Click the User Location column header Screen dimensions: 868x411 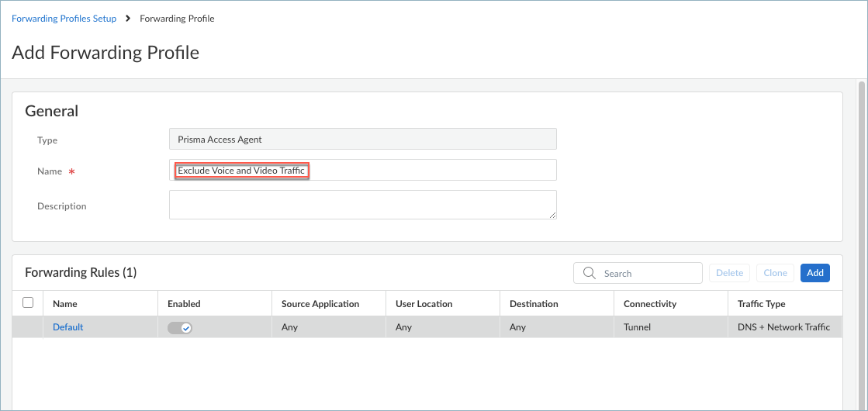click(424, 304)
